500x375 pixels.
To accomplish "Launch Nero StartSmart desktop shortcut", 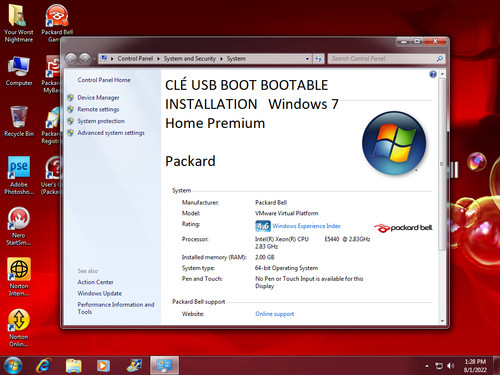I will tap(19, 227).
